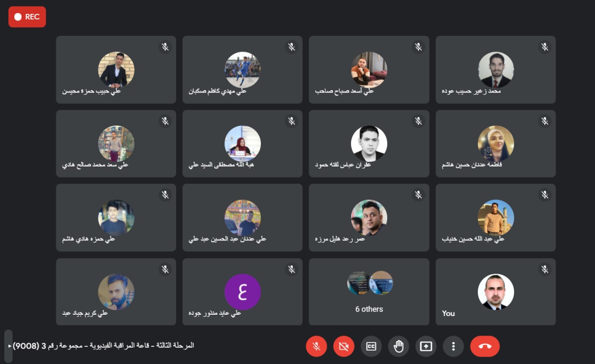
Task: Click the meeting title text at bottom left
Action: 103,345
